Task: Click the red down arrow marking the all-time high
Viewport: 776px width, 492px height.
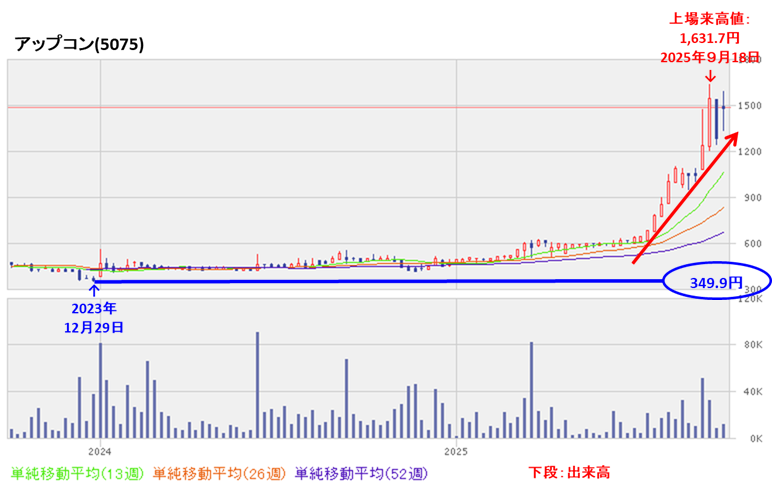Action: point(709,77)
